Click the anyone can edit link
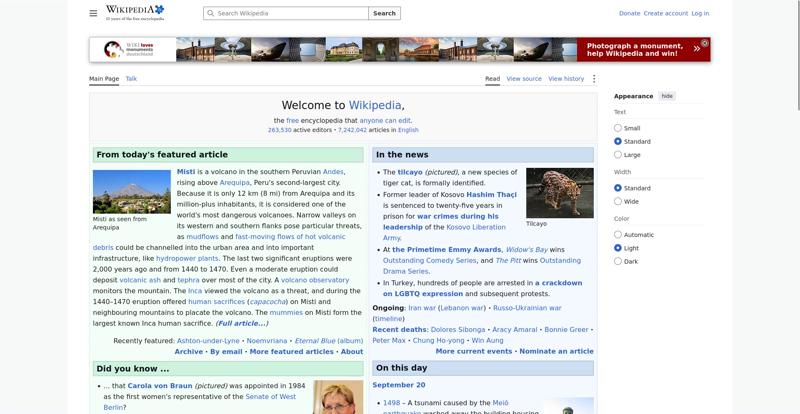800x414 pixels. tap(385, 121)
